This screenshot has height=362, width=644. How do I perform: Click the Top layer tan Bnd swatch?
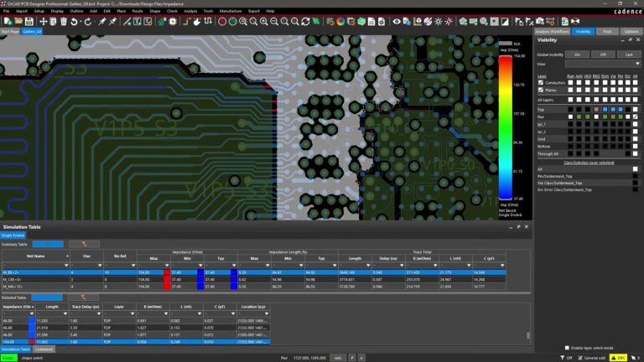click(596, 110)
